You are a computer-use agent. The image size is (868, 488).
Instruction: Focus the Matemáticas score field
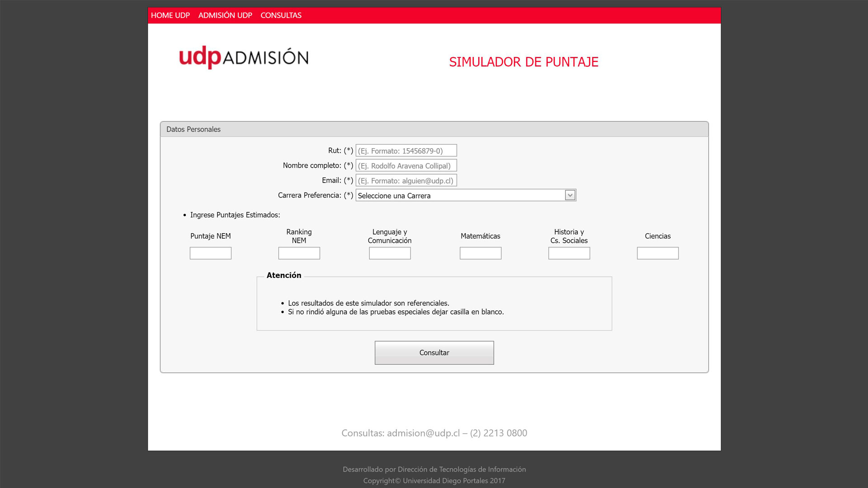(481, 253)
